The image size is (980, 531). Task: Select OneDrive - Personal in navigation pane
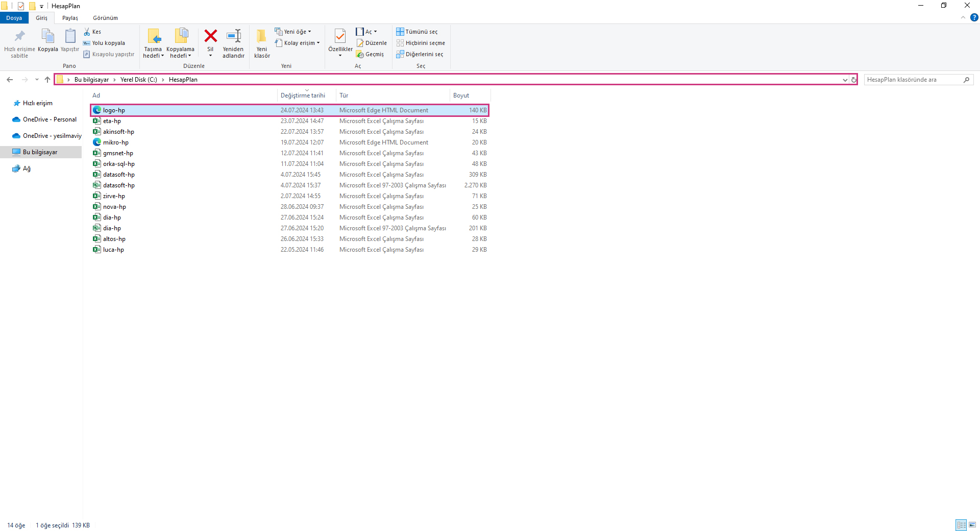[50, 119]
